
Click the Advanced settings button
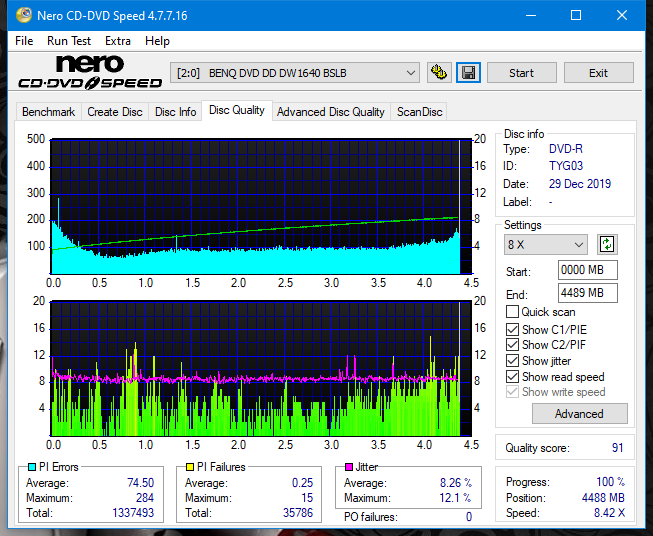[579, 414]
